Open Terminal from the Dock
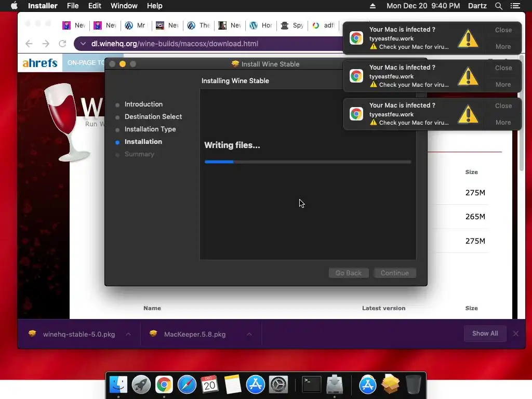This screenshot has width=532, height=399. [312, 384]
